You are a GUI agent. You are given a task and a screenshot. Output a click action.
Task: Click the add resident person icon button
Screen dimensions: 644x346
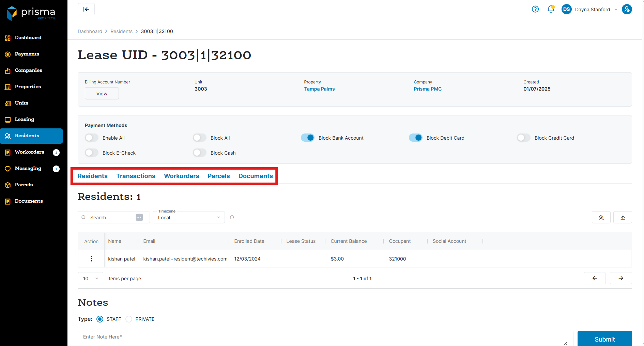click(601, 218)
